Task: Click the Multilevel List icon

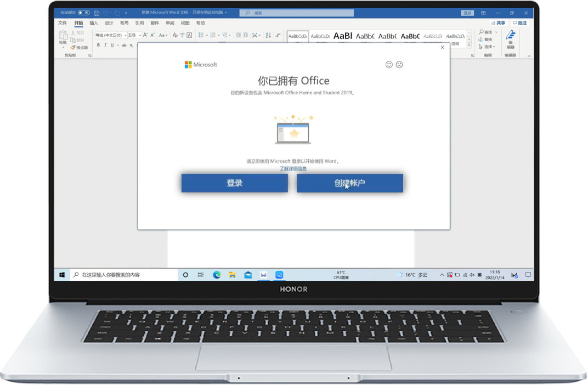Action: tap(225, 35)
